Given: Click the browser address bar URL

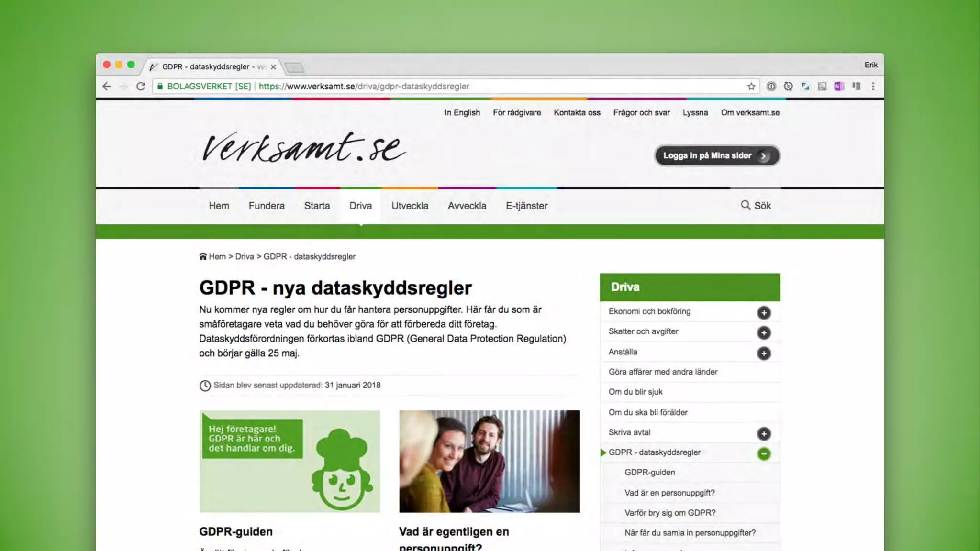Looking at the screenshot, I should click(364, 87).
